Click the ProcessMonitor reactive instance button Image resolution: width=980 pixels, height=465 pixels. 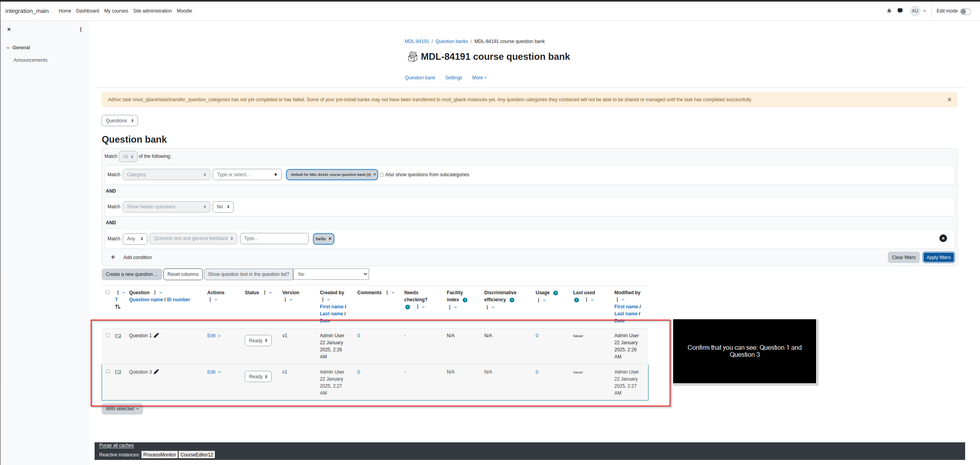tap(159, 455)
